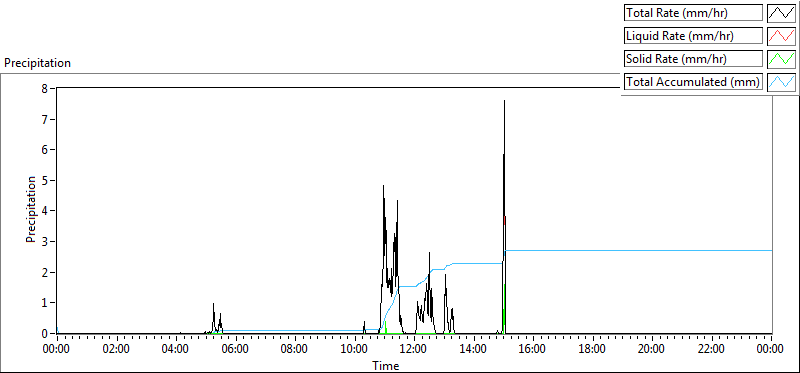Screen dimensions: 800x373
Task: Click the Time axis label
Action: 386,365
